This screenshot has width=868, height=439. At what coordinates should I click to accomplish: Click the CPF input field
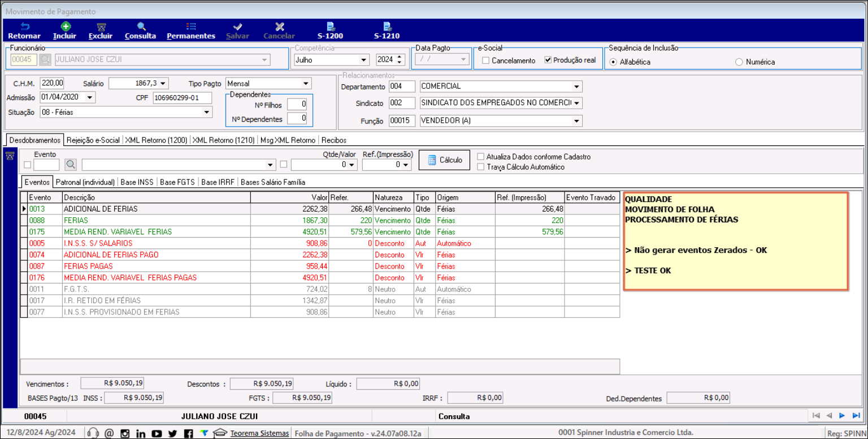click(x=183, y=98)
